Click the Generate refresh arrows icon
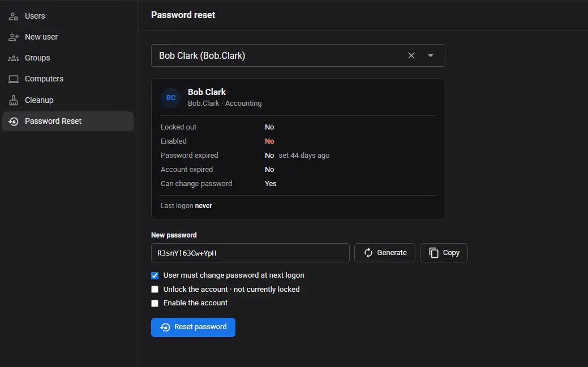Screen dimensions: 588x367 pos(368,253)
